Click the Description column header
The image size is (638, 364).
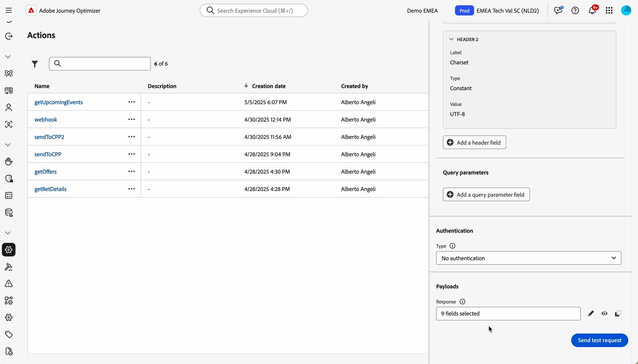(x=162, y=86)
